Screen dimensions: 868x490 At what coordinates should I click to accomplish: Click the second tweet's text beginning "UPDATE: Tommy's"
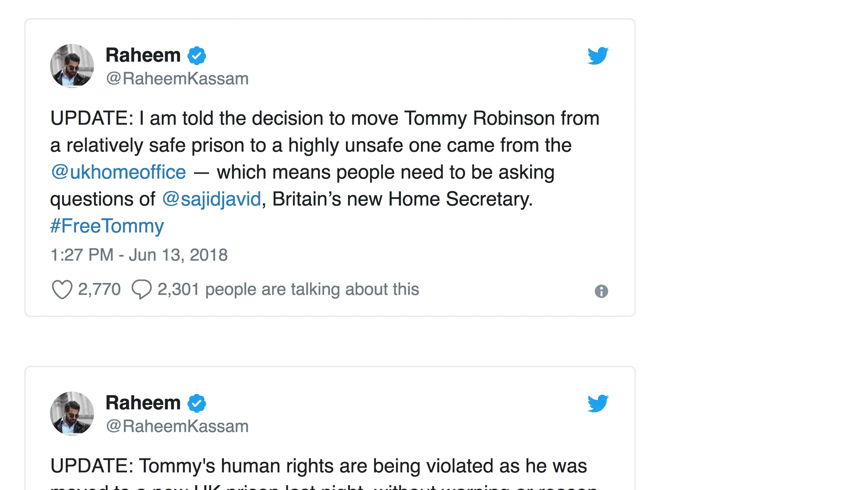pos(319,466)
